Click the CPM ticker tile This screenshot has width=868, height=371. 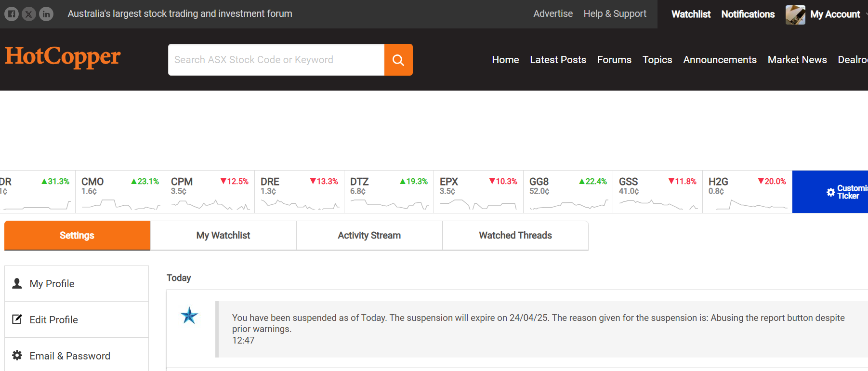coord(210,192)
